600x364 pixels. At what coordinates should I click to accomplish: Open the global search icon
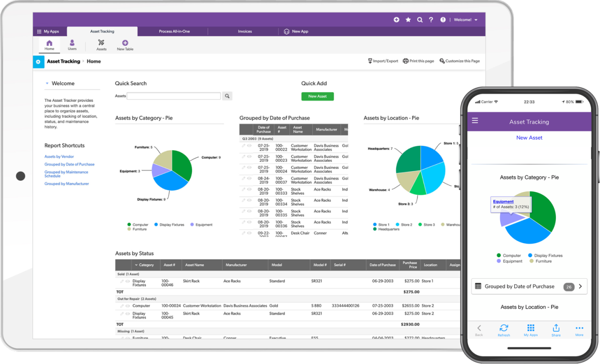(420, 19)
